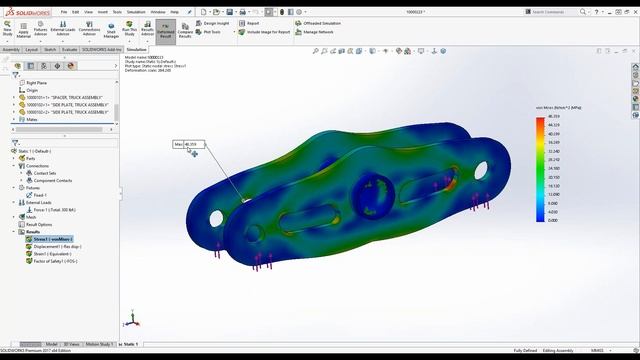Switch to the Evaluate tab
Screen dimensions: 640x360
(69, 49)
